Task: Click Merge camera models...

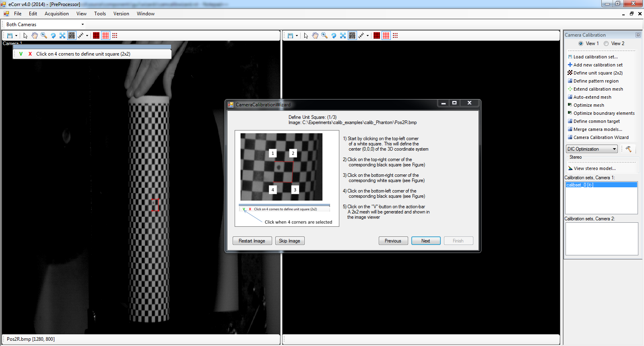Action: (595, 129)
